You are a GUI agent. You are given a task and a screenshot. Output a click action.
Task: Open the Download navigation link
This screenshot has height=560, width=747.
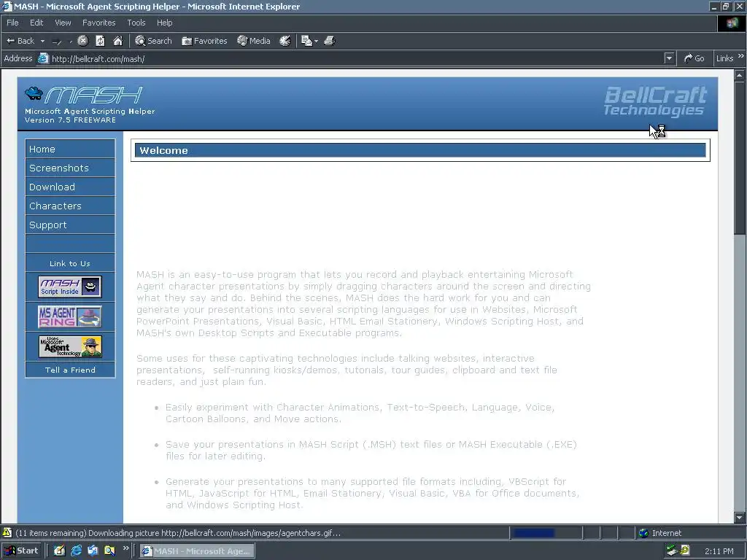(x=70, y=187)
